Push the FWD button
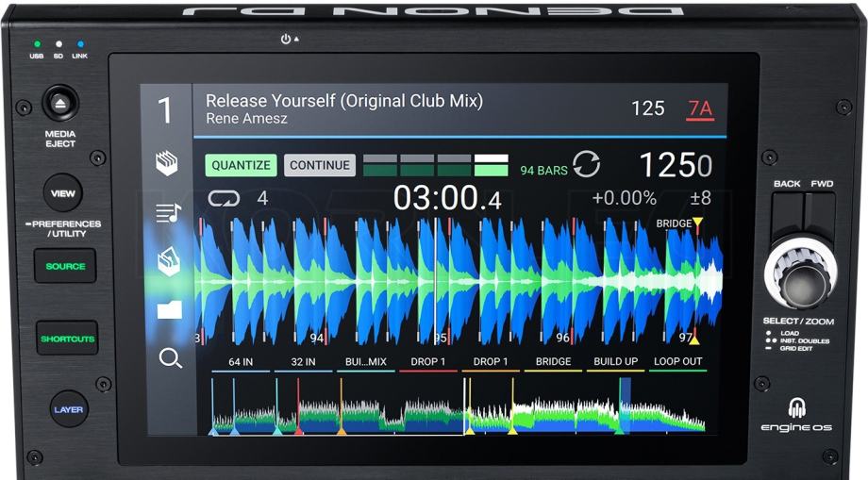 coord(821,214)
